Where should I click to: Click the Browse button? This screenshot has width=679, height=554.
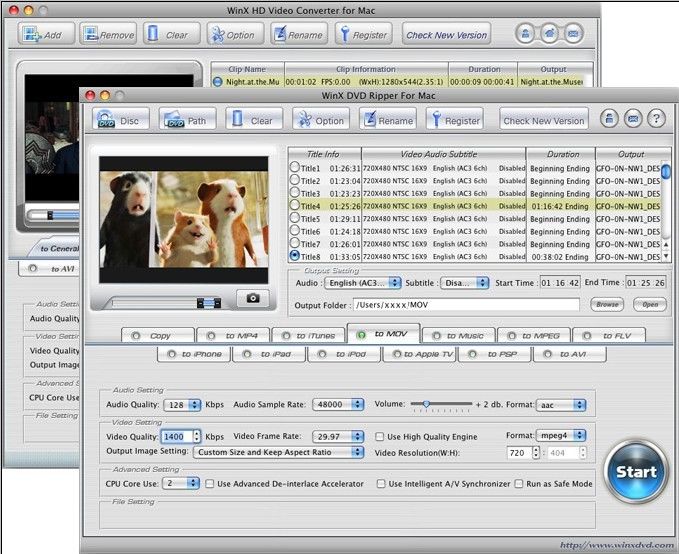607,304
